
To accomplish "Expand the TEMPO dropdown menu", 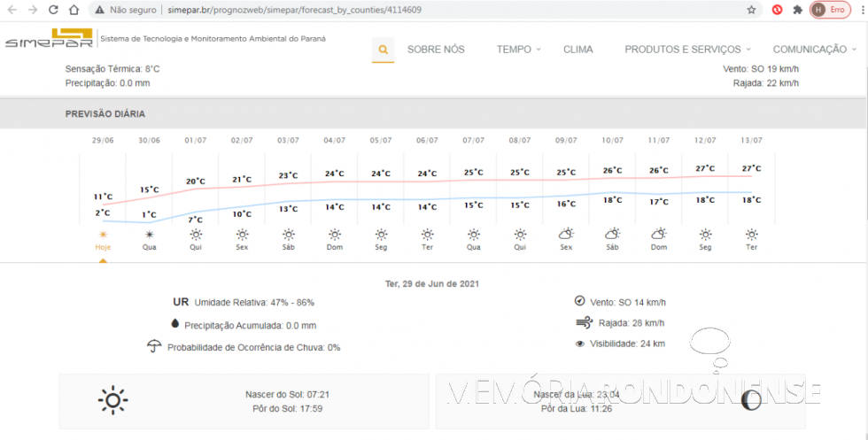I will point(518,50).
